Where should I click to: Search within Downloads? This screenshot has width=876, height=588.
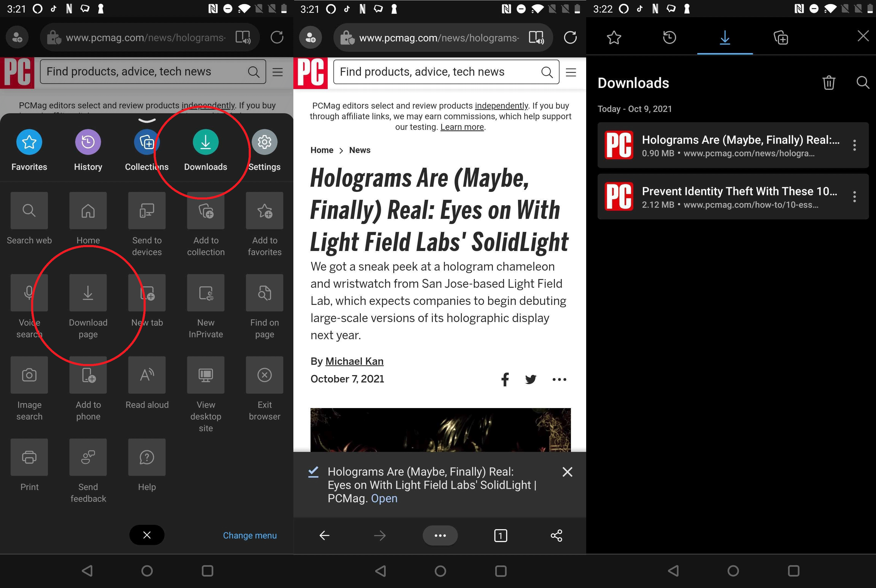[x=863, y=82]
